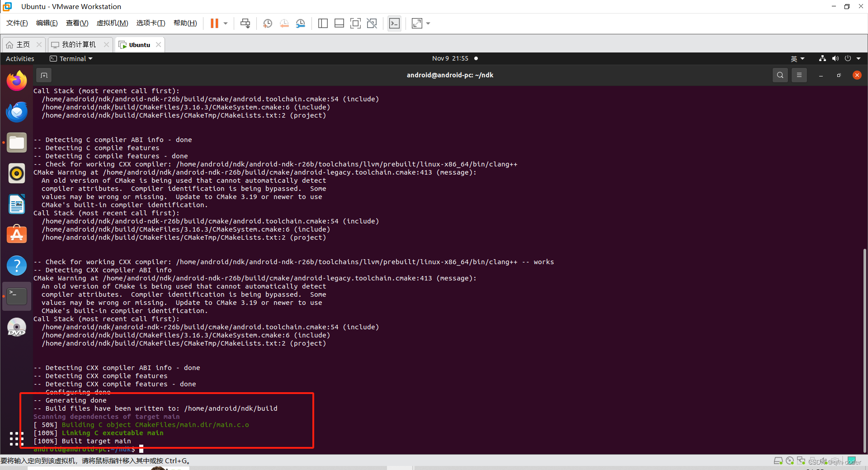Open the Files manager from dock
868x470 pixels.
(17, 142)
